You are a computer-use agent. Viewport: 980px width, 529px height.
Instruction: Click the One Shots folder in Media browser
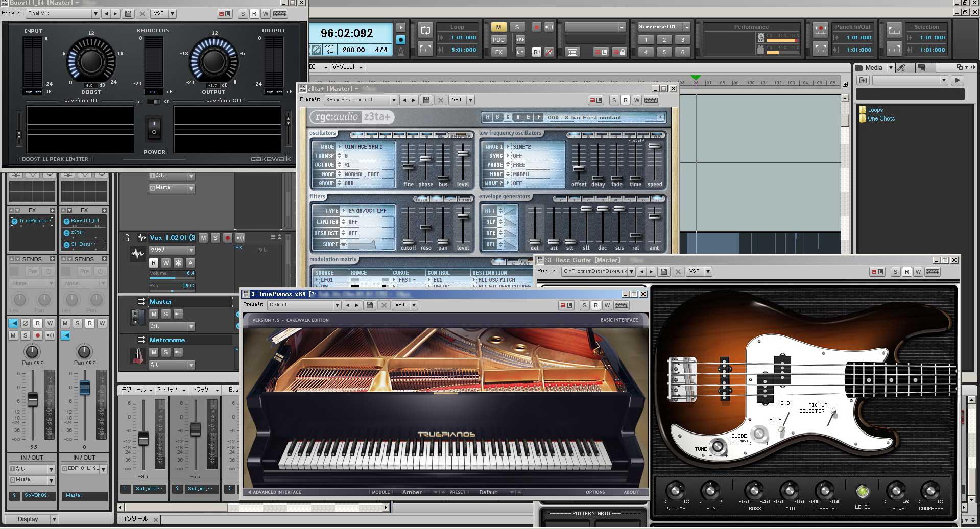[881, 118]
